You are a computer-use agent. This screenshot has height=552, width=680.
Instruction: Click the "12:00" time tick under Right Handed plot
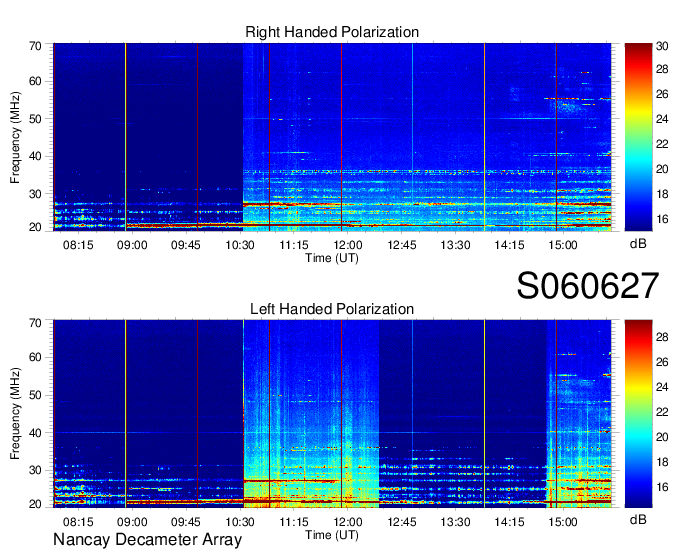348,245
